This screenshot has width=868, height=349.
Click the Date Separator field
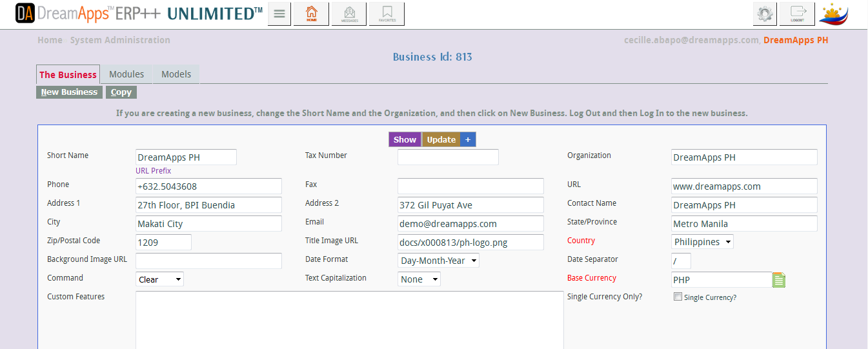[681, 261]
